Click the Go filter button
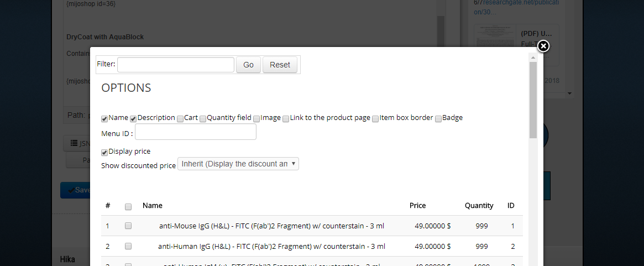Image resolution: width=644 pixels, height=266 pixels. 248,65
